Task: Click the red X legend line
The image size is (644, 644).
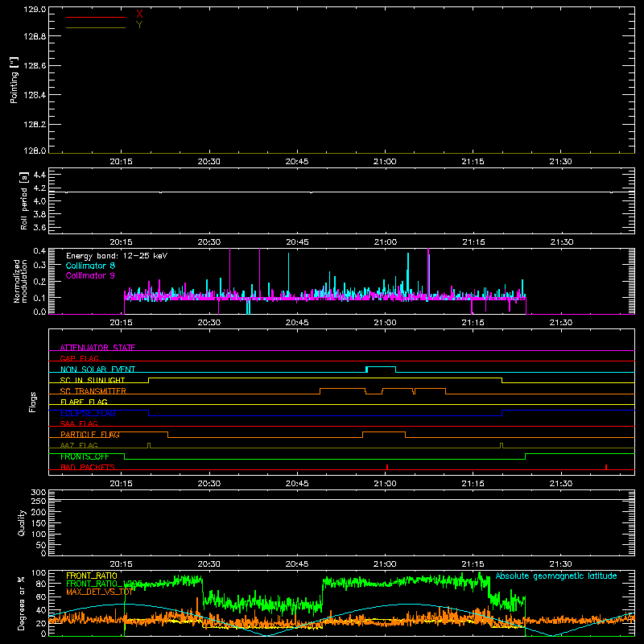Action: pyautogui.click(x=96, y=17)
